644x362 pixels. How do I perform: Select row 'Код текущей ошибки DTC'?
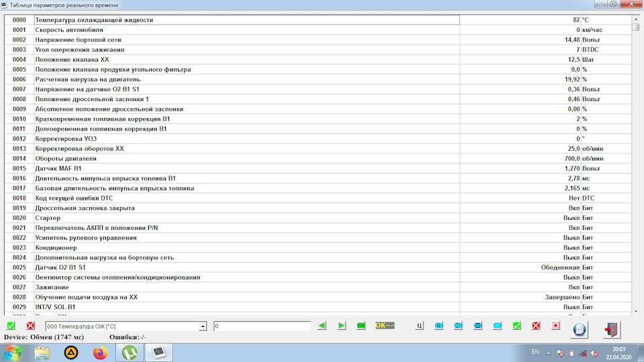point(318,198)
